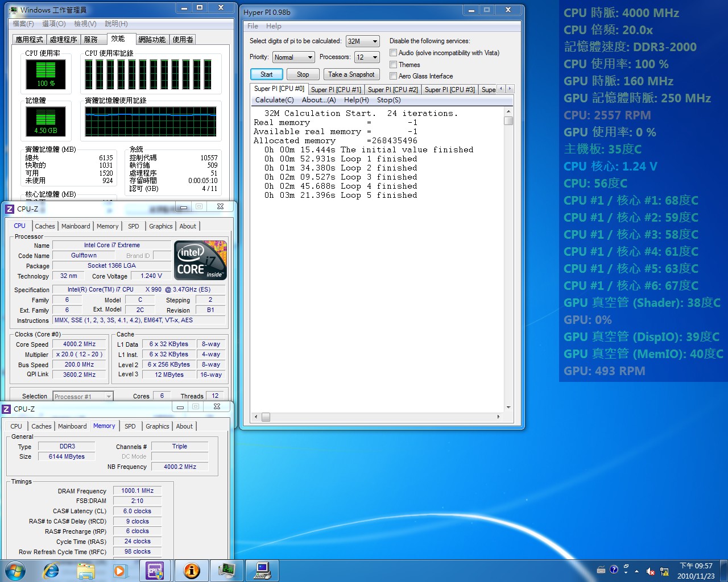The image size is (728, 582).
Task: Show hidden tray icons arrow
Action: point(636,571)
